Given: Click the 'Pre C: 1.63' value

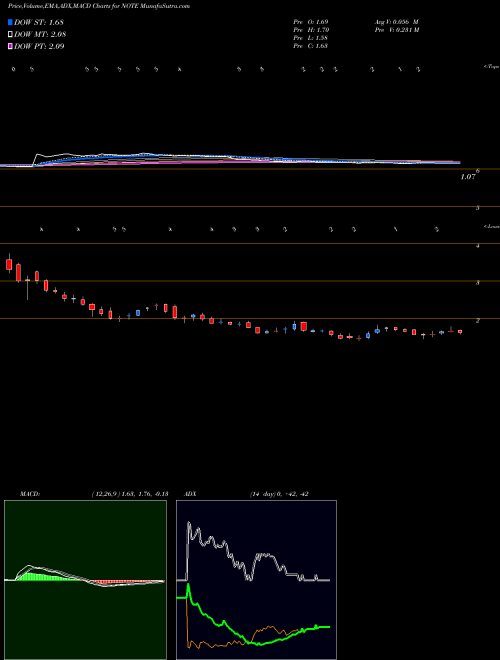Looking at the screenshot, I should (x=311, y=46).
